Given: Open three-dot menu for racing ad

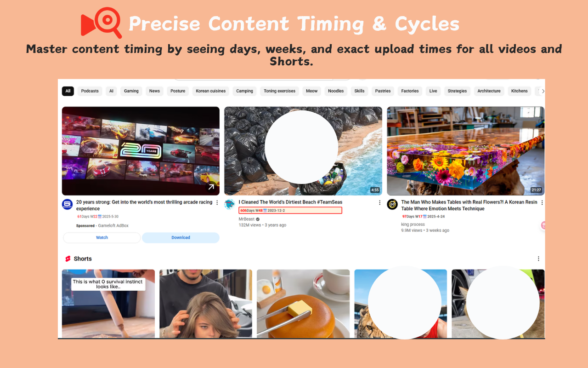Looking at the screenshot, I should 217,202.
